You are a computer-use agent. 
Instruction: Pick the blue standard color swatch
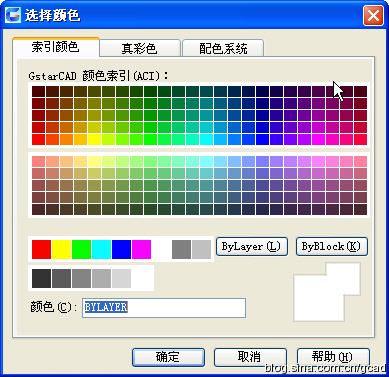click(121, 249)
